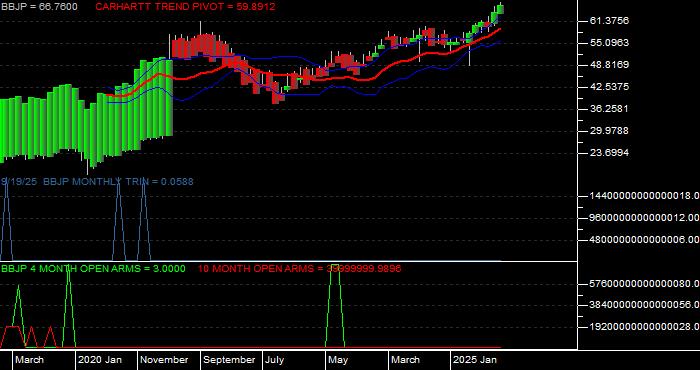Click the BBJP MONTHLY TRIN = 0.0588 label
This screenshot has width=700, height=370.
point(118,182)
